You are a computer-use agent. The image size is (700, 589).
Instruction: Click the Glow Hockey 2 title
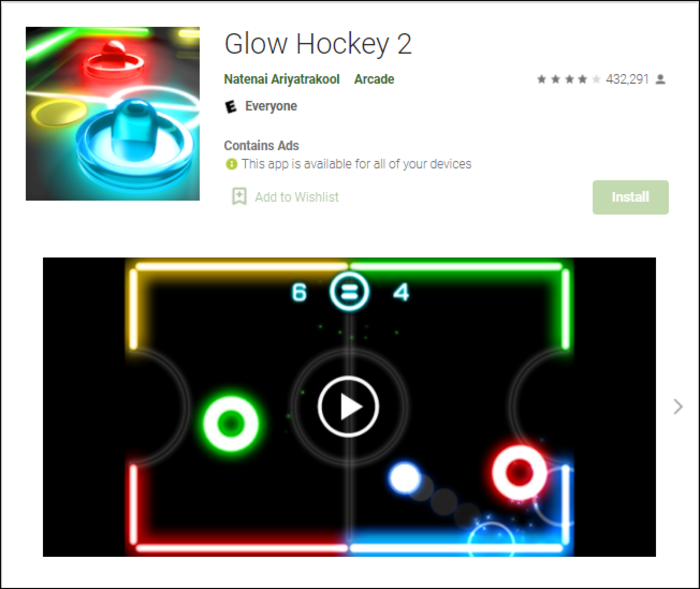(x=318, y=44)
